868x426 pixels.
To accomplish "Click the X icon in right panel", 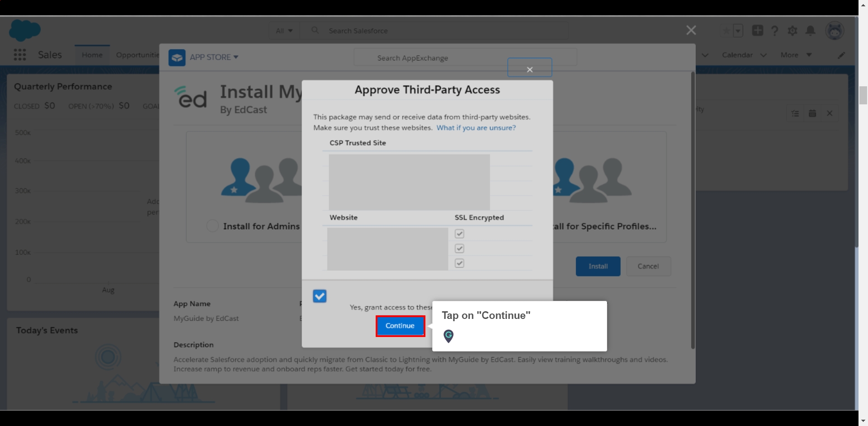I will 830,113.
